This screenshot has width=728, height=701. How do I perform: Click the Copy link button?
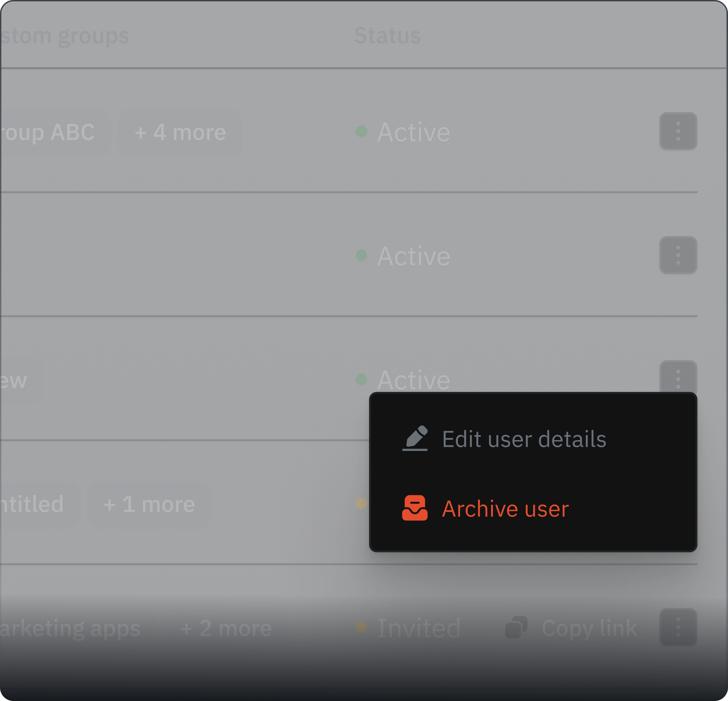point(571,628)
